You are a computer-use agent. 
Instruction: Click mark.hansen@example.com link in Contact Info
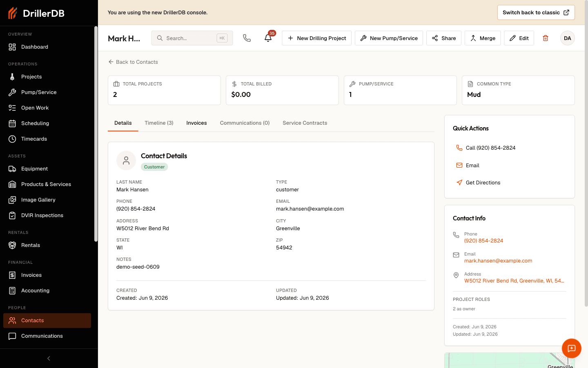(498, 261)
